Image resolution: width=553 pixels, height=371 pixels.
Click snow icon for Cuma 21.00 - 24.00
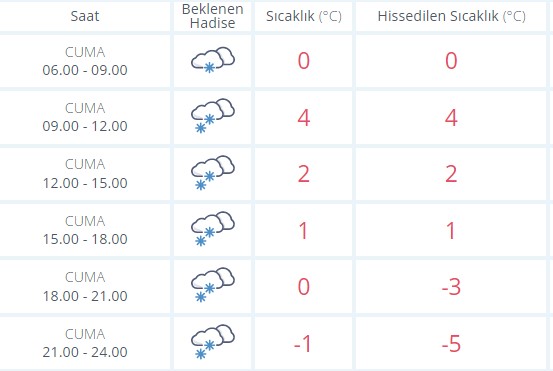point(213,342)
